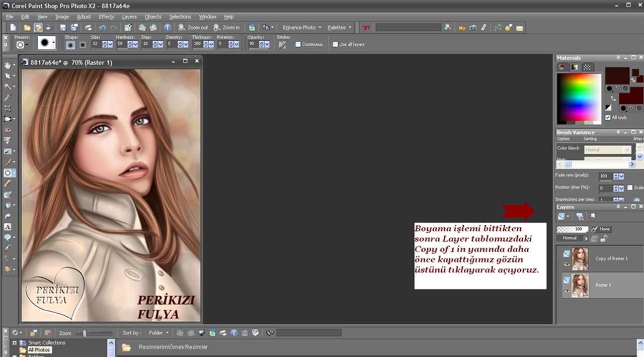The width and height of the screenshot is (644, 357).
Task: Click the Undo arrow icon
Action: (x=103, y=28)
